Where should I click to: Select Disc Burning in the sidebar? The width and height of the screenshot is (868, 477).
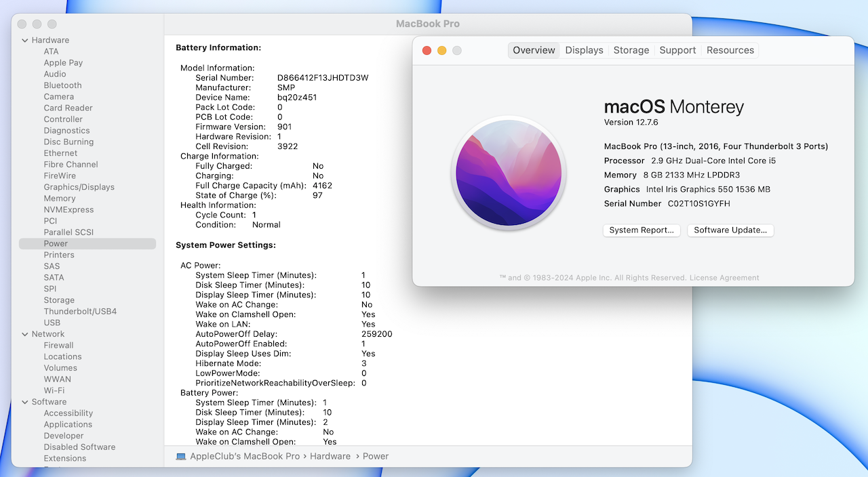[x=68, y=142]
